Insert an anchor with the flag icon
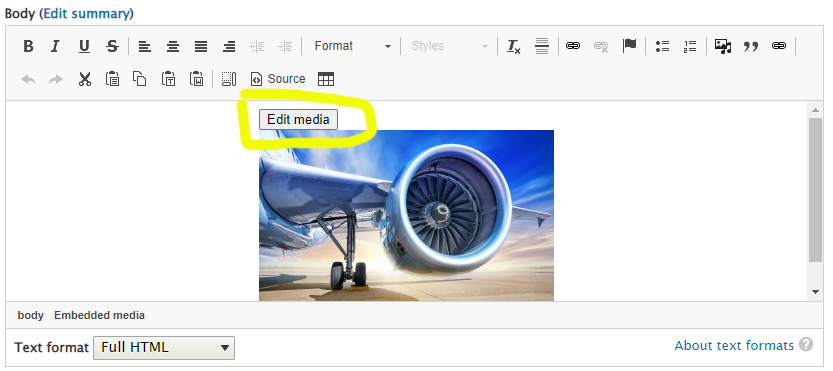The width and height of the screenshot is (833, 371). click(x=630, y=46)
